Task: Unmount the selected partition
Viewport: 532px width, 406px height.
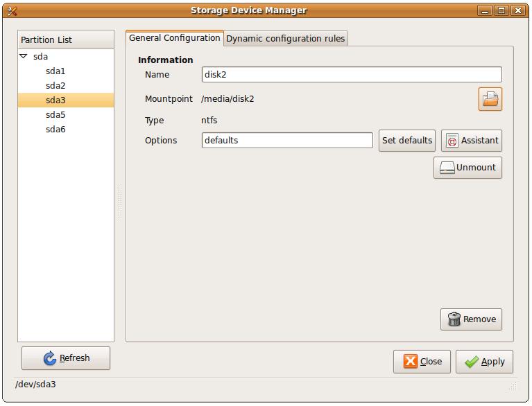Action: (467, 168)
